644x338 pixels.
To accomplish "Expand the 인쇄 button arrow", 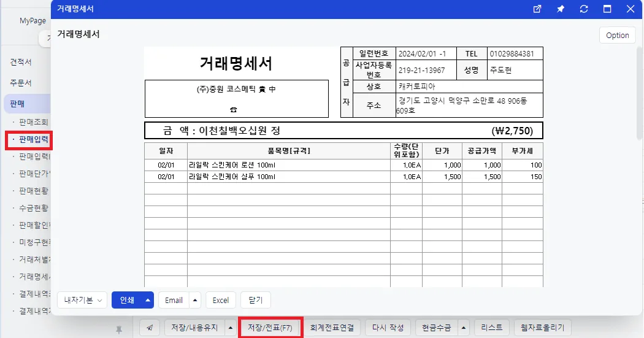I will [147, 300].
